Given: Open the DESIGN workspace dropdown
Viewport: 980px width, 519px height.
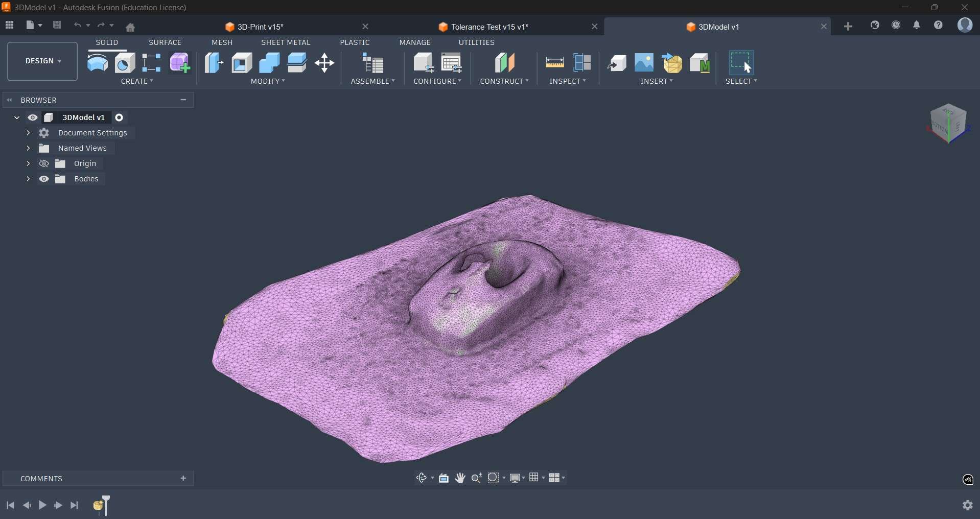Looking at the screenshot, I should coord(41,61).
